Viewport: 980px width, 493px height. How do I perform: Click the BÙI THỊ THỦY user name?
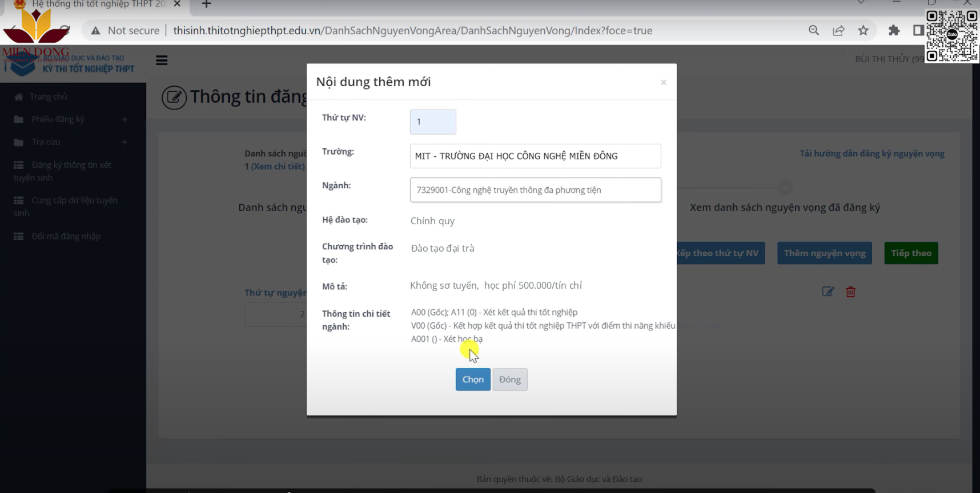(x=889, y=59)
